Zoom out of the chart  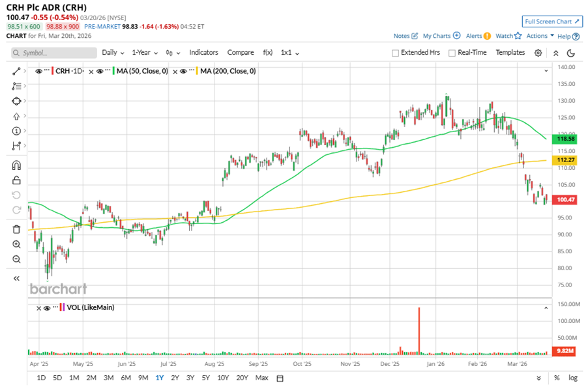(16, 259)
